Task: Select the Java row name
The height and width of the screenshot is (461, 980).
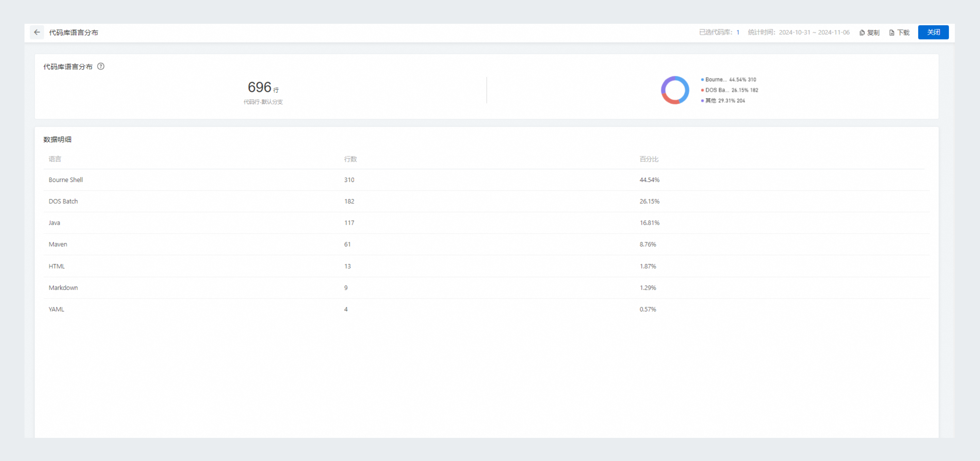Action: coord(54,223)
